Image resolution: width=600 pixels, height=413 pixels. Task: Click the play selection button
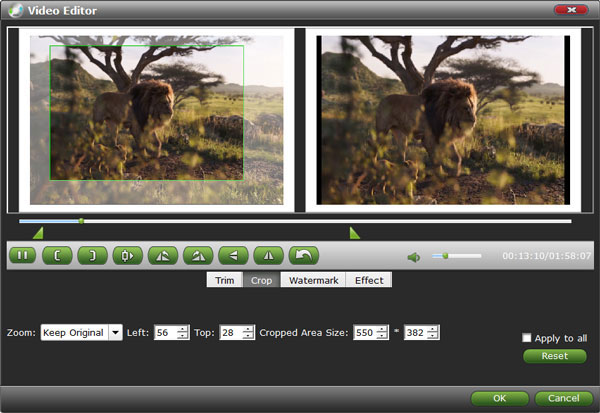pyautogui.click(x=128, y=255)
